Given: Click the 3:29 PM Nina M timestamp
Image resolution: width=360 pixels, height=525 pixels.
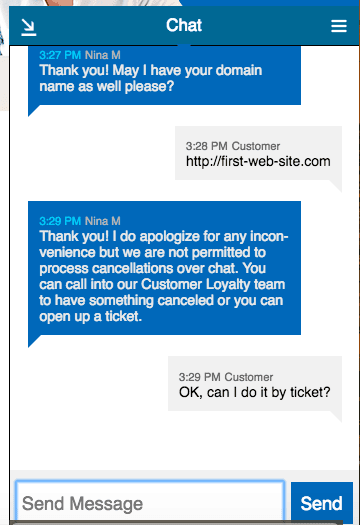Looking at the screenshot, I should pos(60,221).
